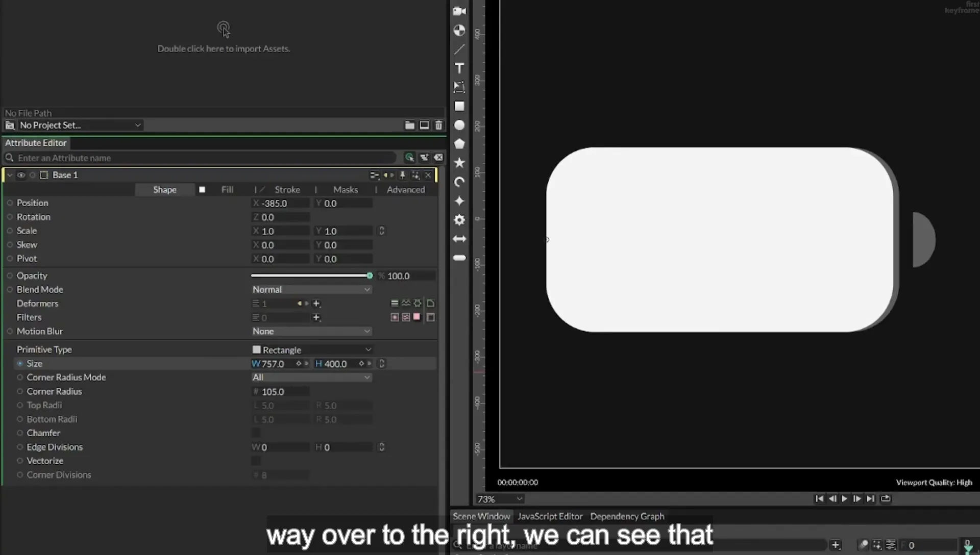This screenshot has height=555, width=980.
Task: Select the Polygon shape tool
Action: coord(459,144)
